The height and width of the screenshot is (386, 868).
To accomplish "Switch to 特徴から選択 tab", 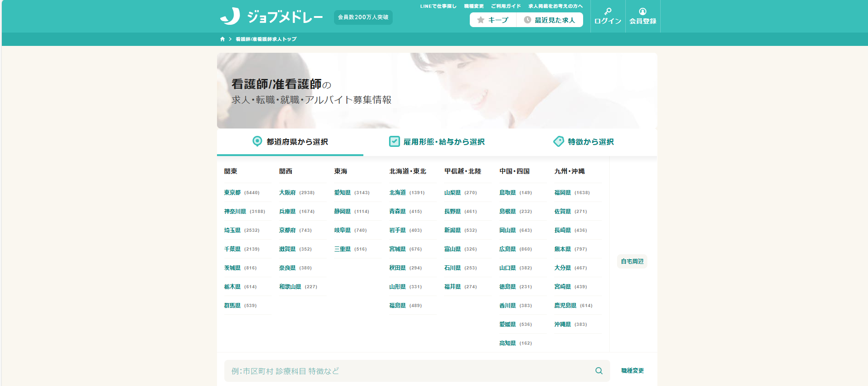I will [x=584, y=142].
